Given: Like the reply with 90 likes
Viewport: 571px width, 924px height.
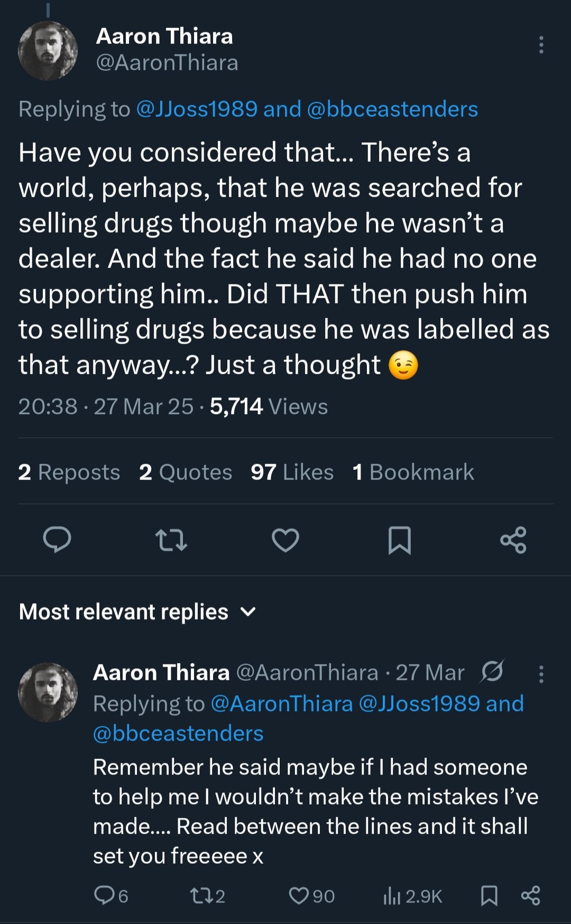Looking at the screenshot, I should 299,895.
